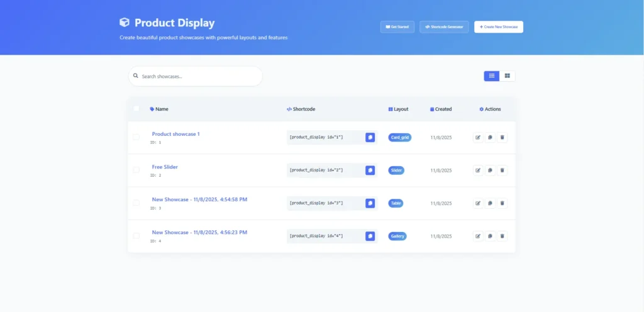Screen dimensions: 644x312
Task: Select shortcode text [product_display id="3"]
Action: coord(316,203)
